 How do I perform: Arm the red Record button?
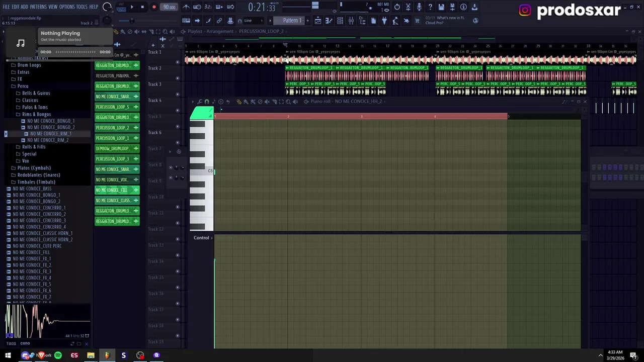[x=154, y=7]
